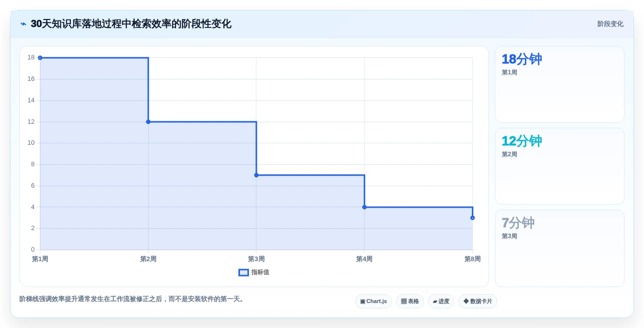This screenshot has width=644, height=328.
Task: Click the 第8周 data point at 3
Action: [472, 218]
